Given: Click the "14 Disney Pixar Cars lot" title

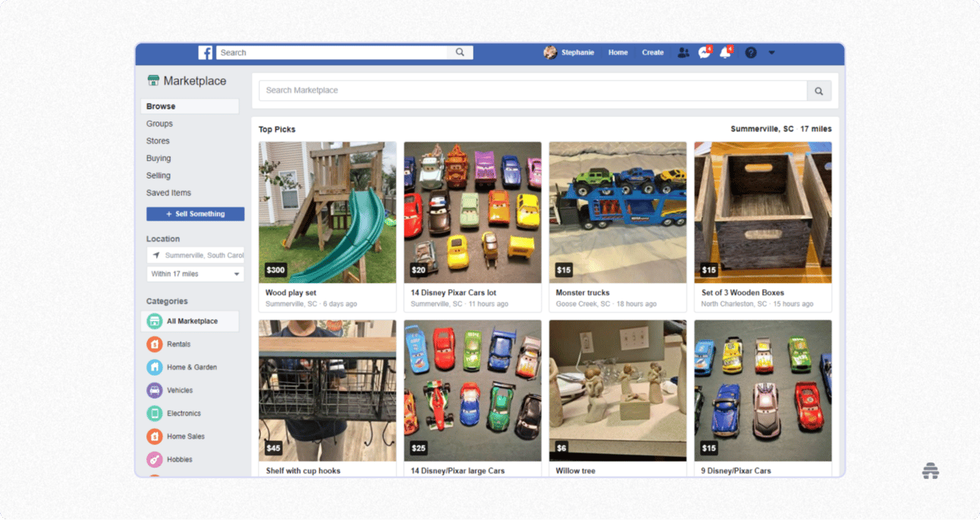Looking at the screenshot, I should 453,293.
